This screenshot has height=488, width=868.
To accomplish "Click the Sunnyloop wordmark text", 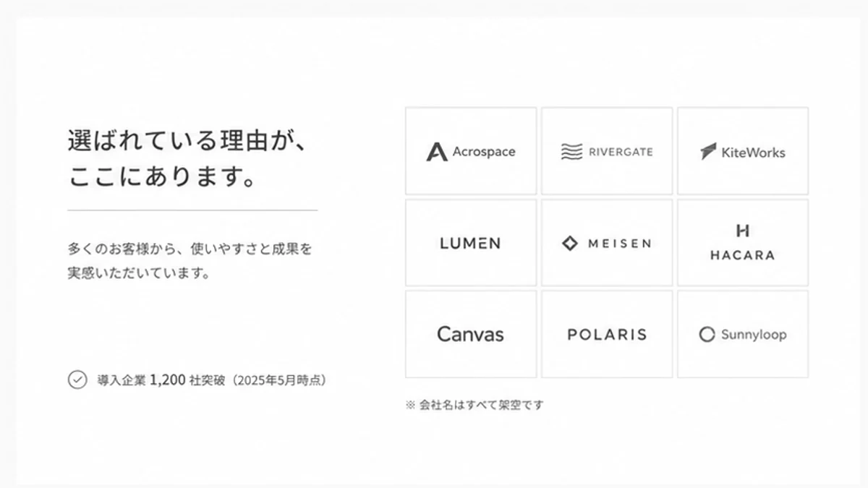I will point(754,335).
